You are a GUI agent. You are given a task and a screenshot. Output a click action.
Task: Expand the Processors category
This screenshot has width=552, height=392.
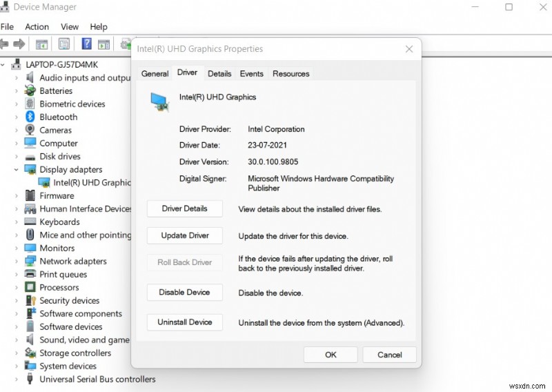pos(16,287)
